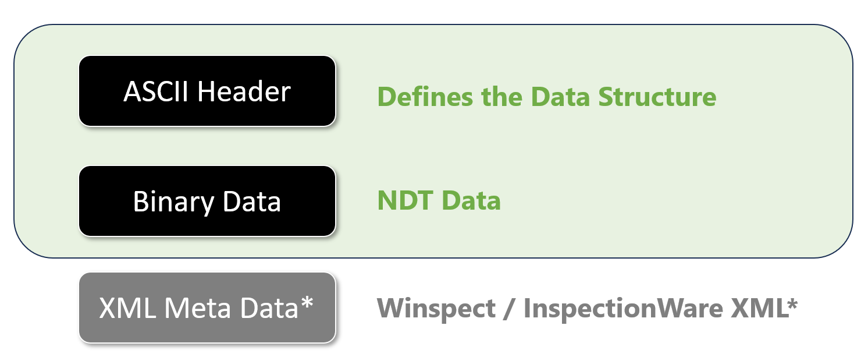Click the ASCII Header black box
868x357 pixels.
coord(207,91)
